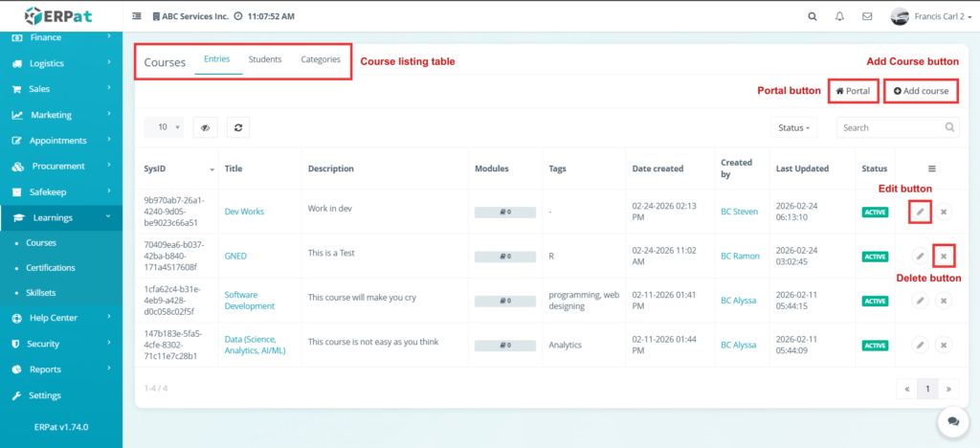Switch to the Students tab
This screenshot has width=980, height=448.
pyautogui.click(x=265, y=59)
